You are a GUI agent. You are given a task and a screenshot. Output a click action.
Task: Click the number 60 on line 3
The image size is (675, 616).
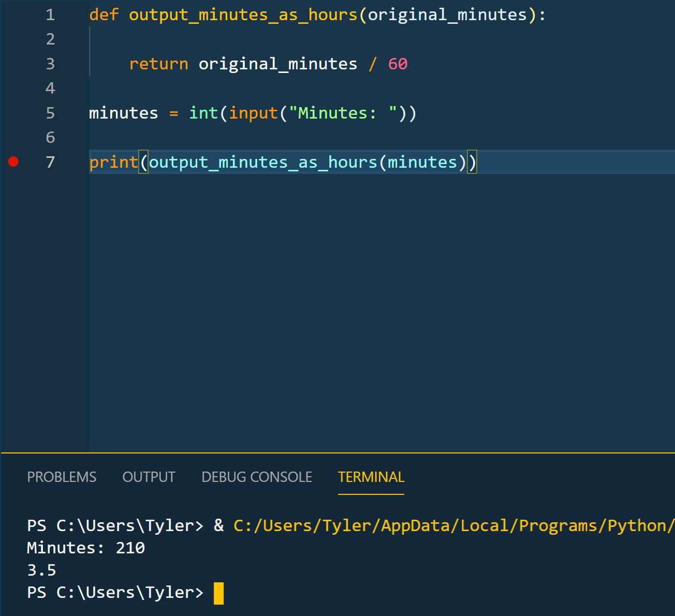398,64
